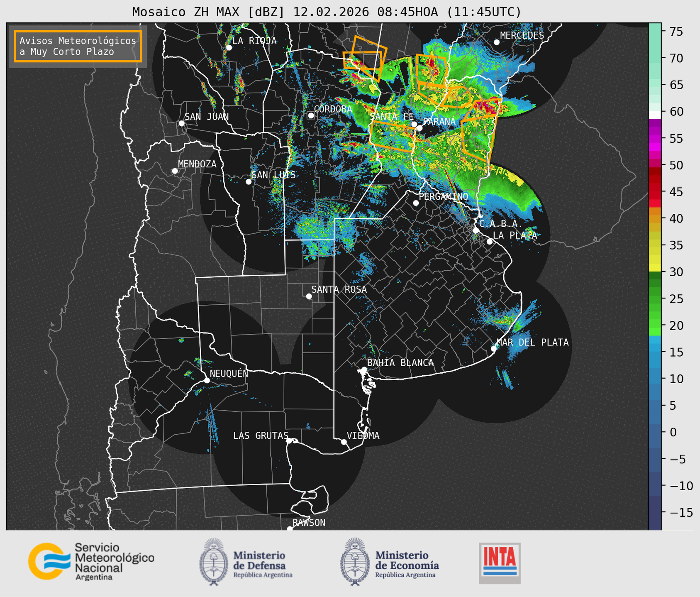Click the MERCEDES city marker dot
Viewport: 700px width, 597px height.
click(497, 42)
